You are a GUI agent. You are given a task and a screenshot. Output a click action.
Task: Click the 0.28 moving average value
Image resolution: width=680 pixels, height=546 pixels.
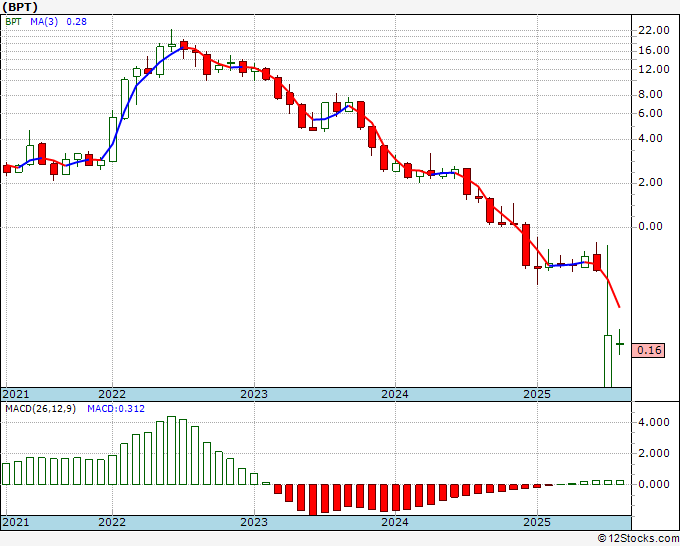[76, 22]
